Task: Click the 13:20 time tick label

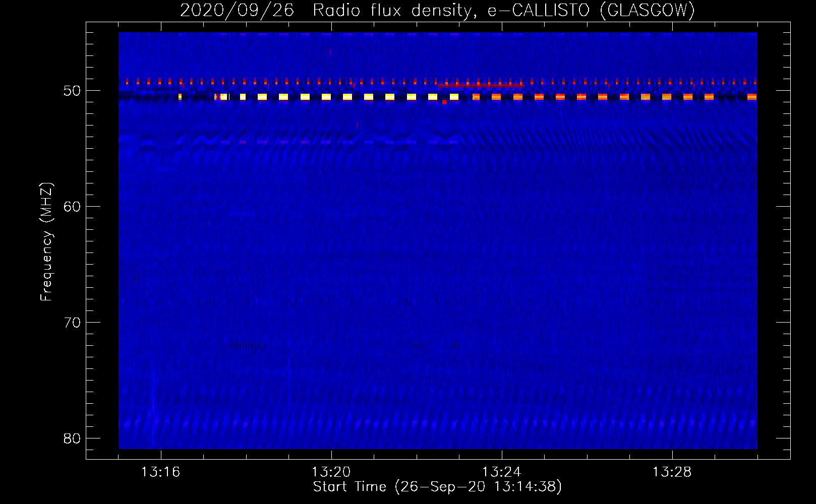Action: pyautogui.click(x=331, y=472)
